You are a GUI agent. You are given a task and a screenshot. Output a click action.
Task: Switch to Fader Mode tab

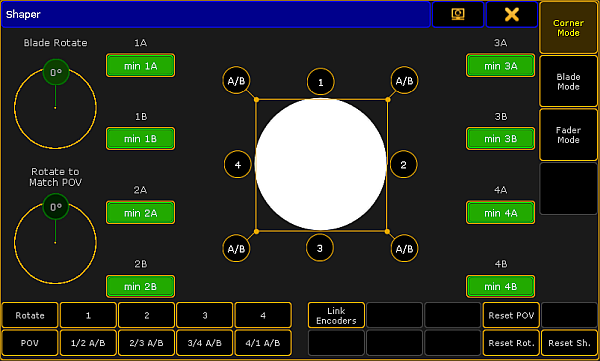568,135
